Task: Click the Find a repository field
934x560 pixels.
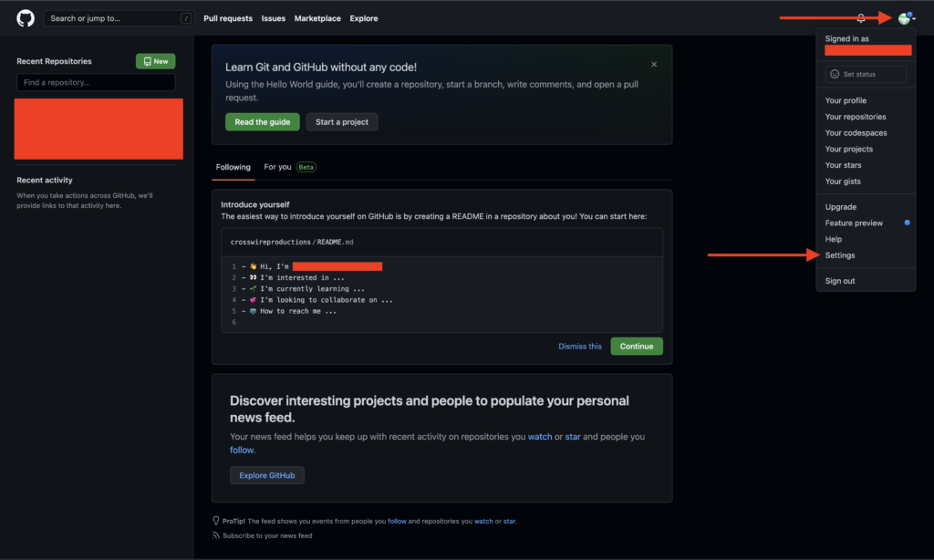Action: (96, 82)
